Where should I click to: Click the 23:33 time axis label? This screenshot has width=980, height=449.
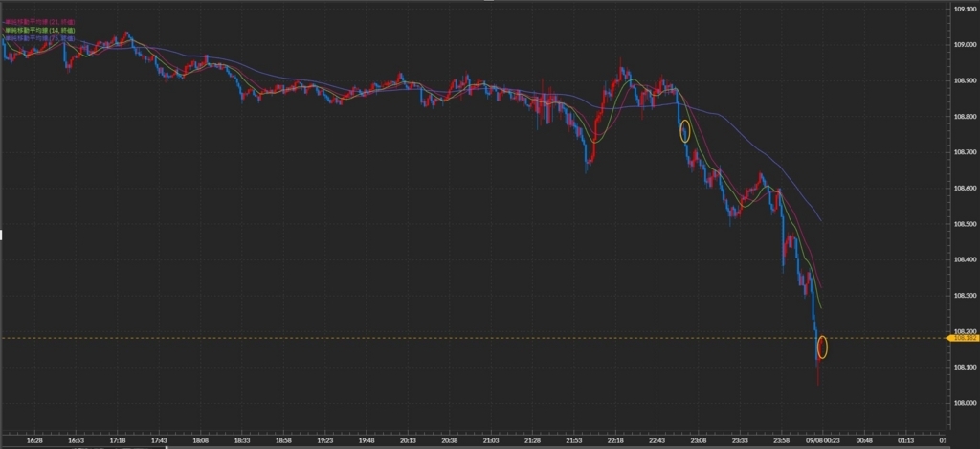[740, 440]
